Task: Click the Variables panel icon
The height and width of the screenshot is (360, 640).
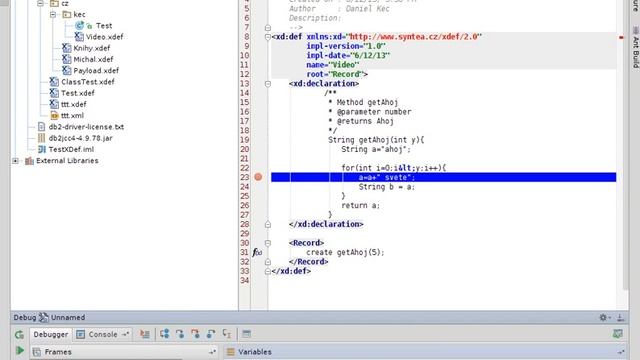Action: tap(231, 352)
